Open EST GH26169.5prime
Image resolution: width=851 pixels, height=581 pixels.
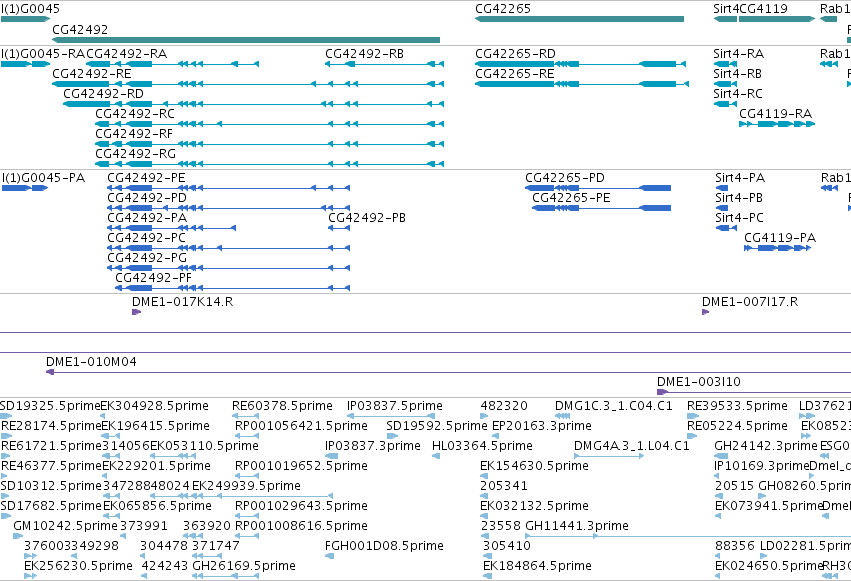click(x=226, y=576)
